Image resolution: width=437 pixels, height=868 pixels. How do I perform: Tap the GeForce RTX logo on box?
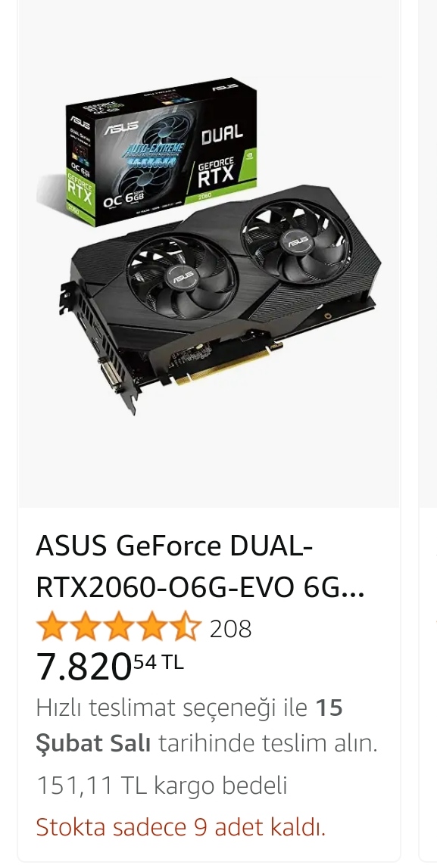217,172
